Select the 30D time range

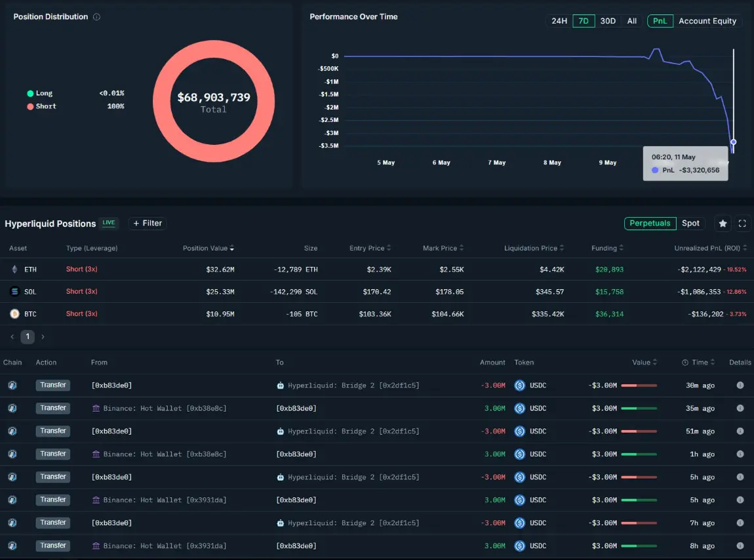tap(608, 21)
